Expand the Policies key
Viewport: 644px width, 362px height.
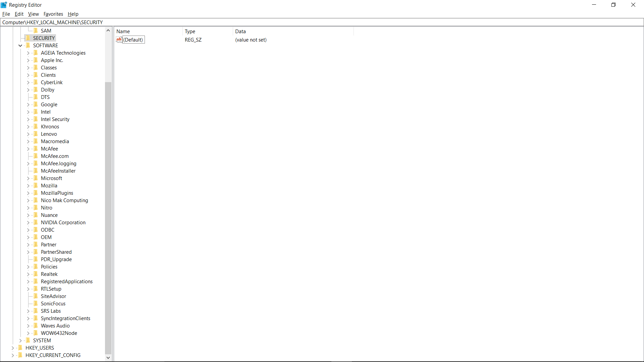point(28,267)
